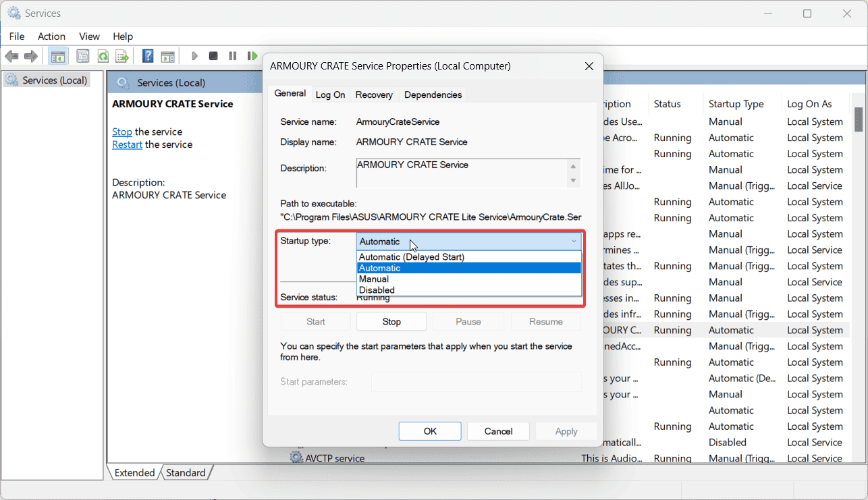Open the blue Help toolbar icon

148,56
